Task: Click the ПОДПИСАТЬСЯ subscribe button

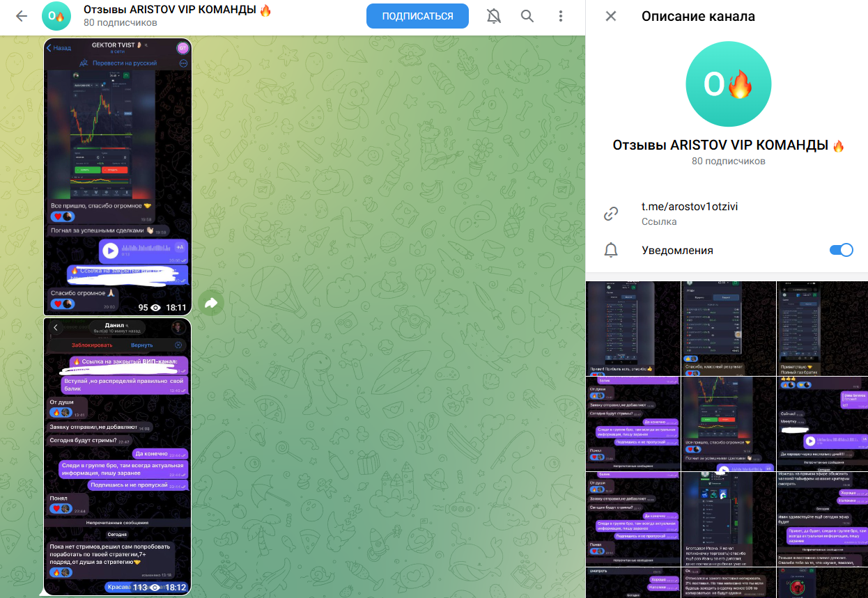Action: pyautogui.click(x=417, y=16)
